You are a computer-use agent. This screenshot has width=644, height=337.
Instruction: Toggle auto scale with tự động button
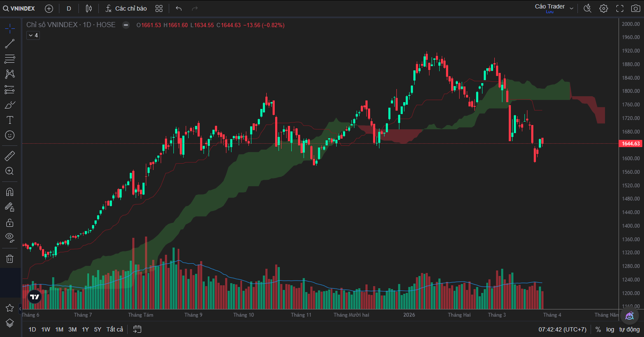coord(629,329)
